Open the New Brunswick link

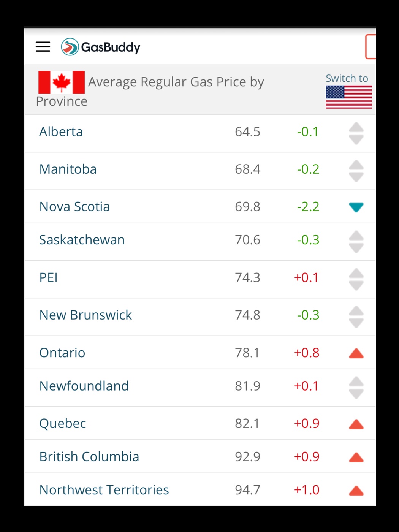(85, 315)
